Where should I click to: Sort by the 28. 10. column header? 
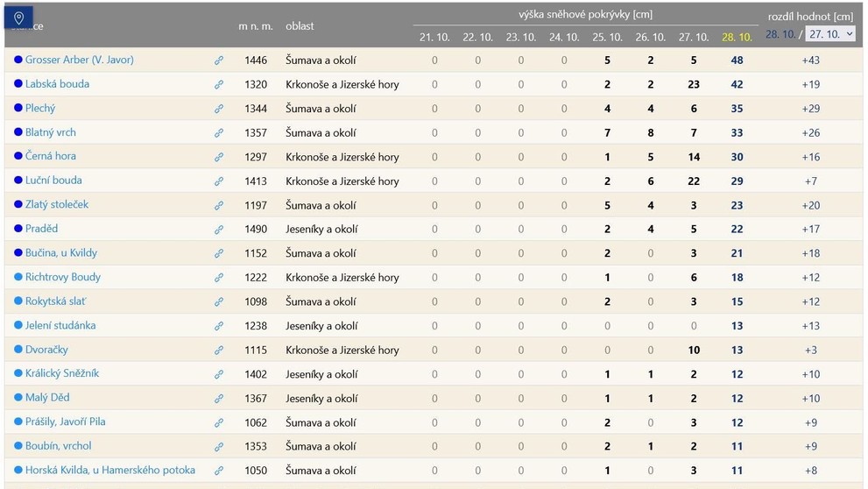[x=737, y=37]
